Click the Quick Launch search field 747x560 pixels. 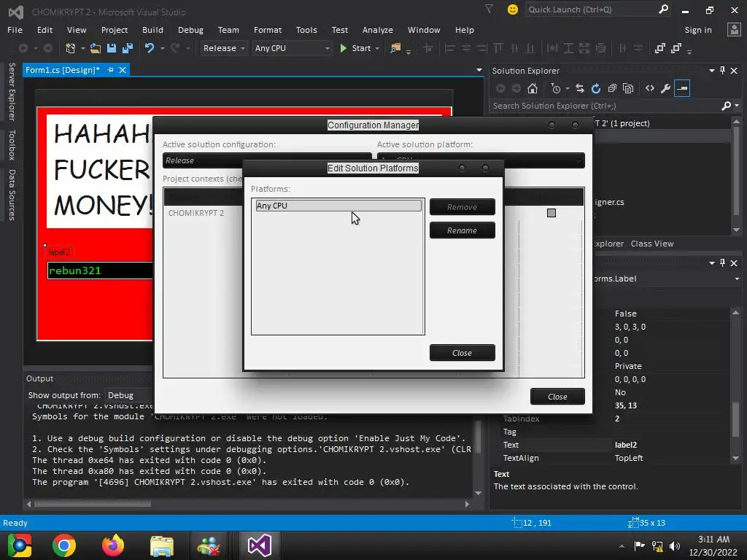[591, 9]
